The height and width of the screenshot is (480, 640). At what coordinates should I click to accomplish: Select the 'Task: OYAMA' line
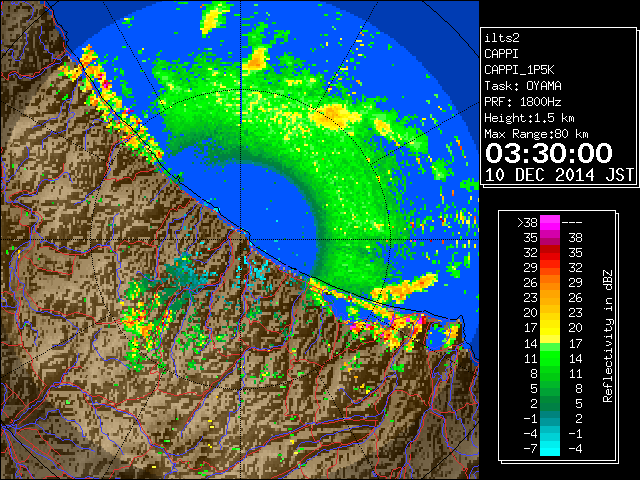click(523, 86)
